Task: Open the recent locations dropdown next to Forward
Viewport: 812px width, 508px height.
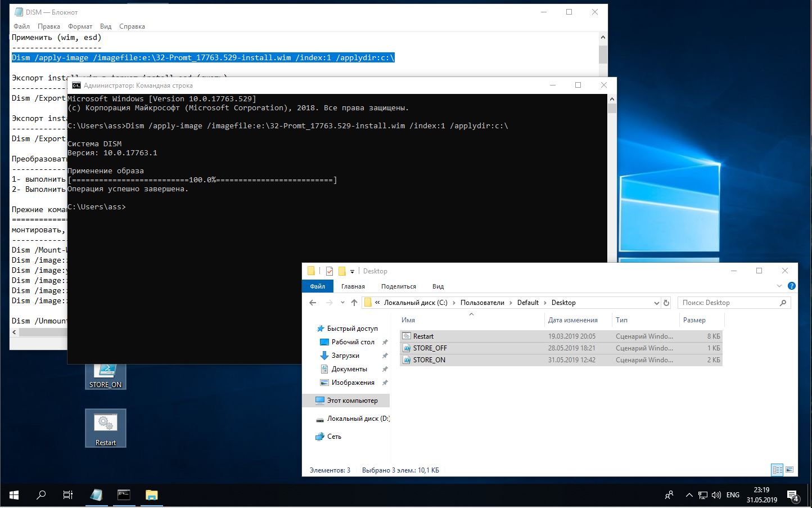Action: point(342,303)
